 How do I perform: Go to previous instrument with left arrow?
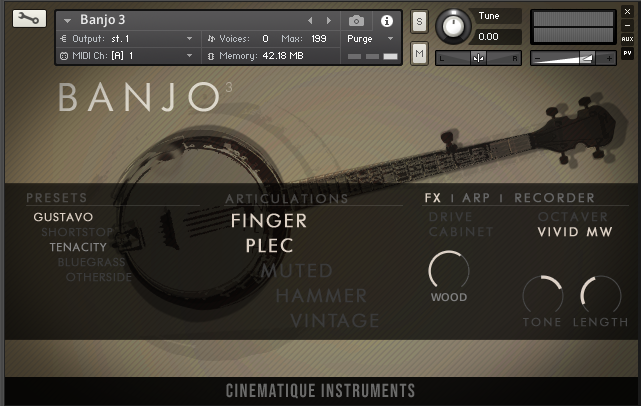click(310, 20)
